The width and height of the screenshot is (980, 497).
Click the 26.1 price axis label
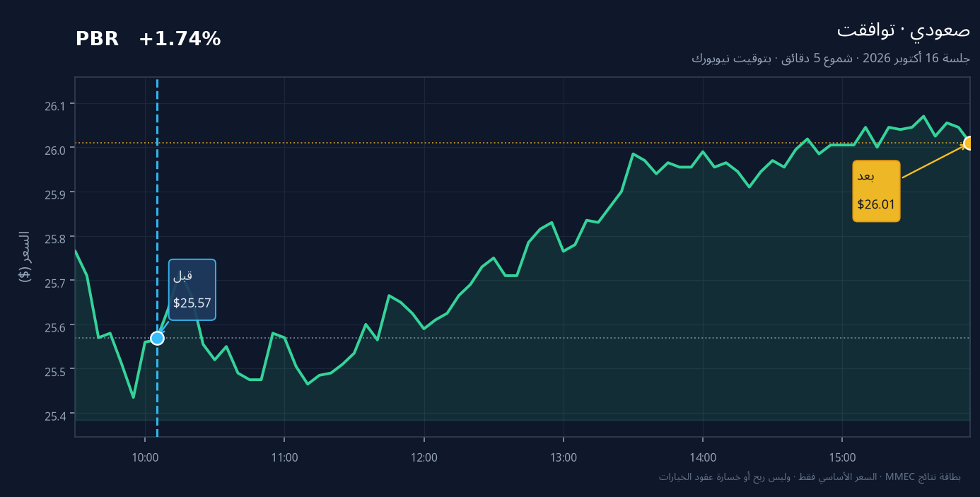tap(54, 105)
